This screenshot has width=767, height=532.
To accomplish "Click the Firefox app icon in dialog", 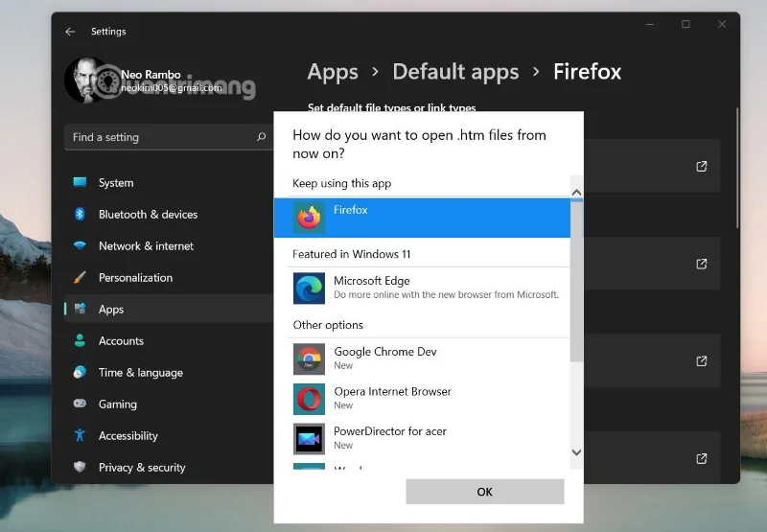I will pos(309,219).
